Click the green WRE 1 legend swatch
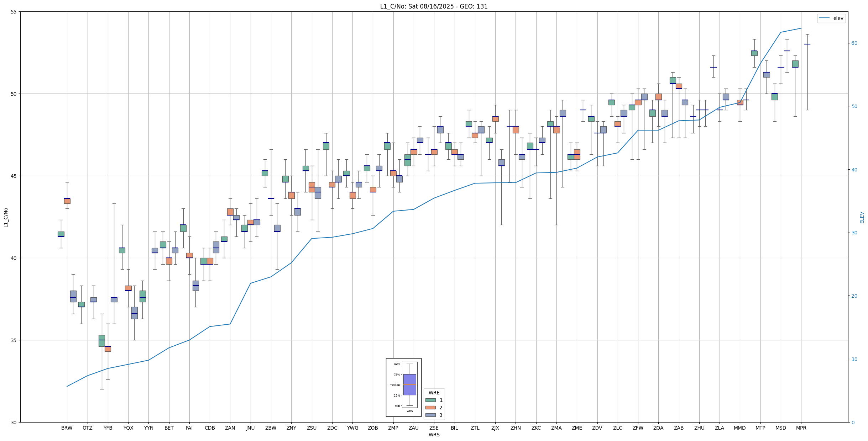This screenshot has width=868, height=441. pyautogui.click(x=430, y=400)
